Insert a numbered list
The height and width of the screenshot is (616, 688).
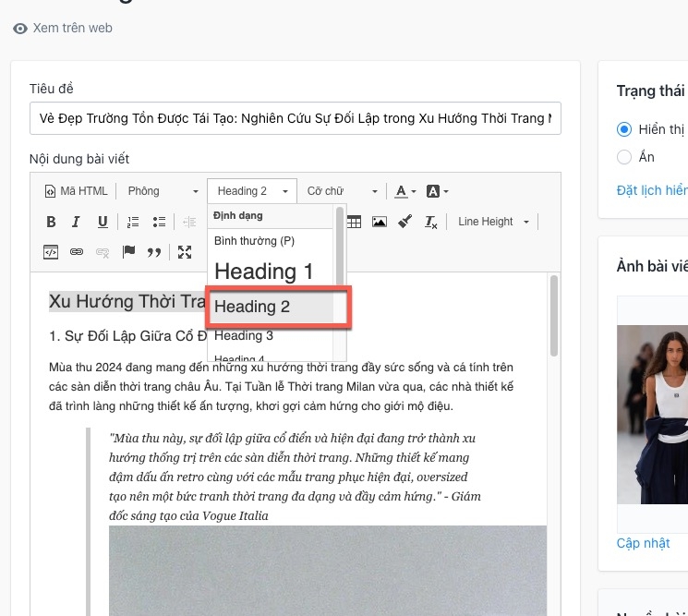coord(132,222)
